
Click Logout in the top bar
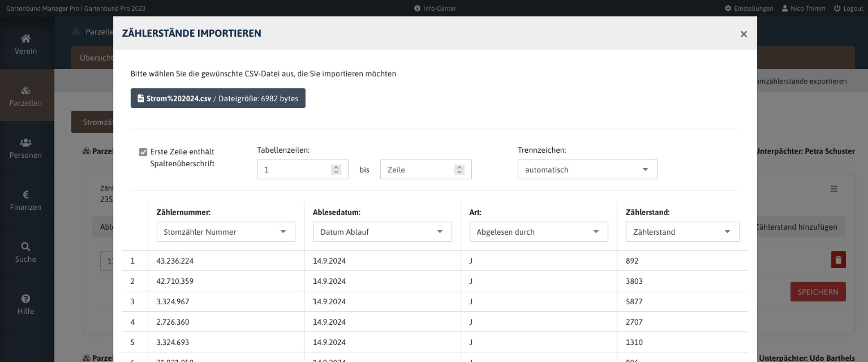click(848, 8)
